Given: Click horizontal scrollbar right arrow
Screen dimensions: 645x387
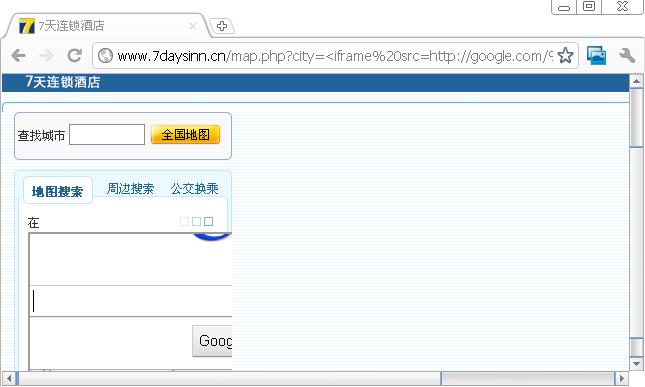Looking at the screenshot, I should [x=622, y=378].
